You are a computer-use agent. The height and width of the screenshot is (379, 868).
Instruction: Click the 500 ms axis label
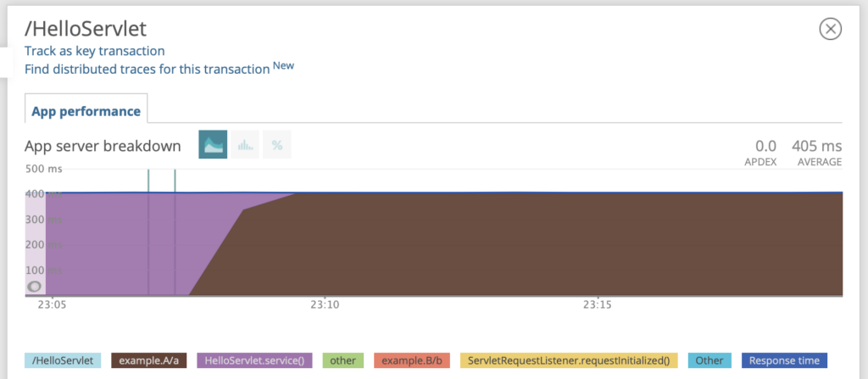tap(44, 169)
